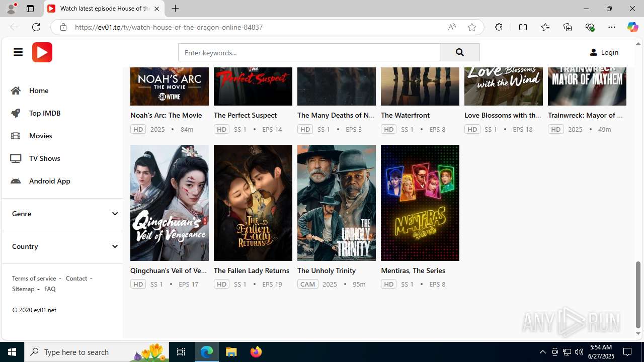Go to Home in sidebar

click(x=39, y=90)
